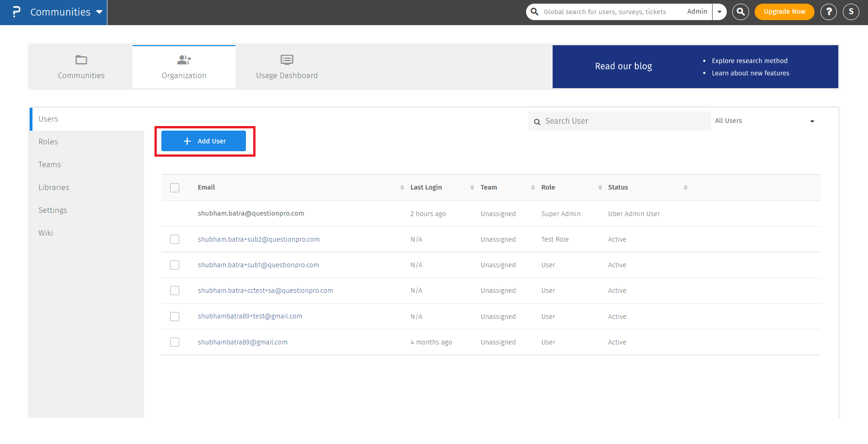Viewport: 868px width, 444px height.
Task: Click the QuestionPro logo icon
Action: [x=16, y=12]
